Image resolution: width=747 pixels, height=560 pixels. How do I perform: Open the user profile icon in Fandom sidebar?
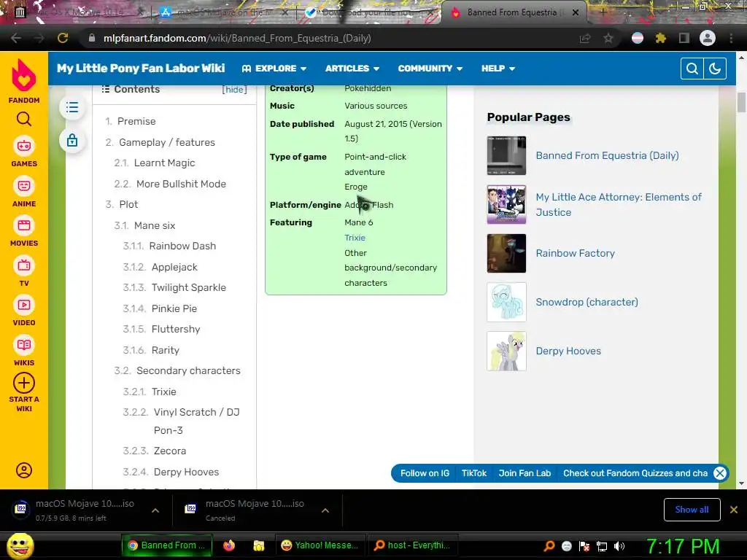click(x=24, y=470)
